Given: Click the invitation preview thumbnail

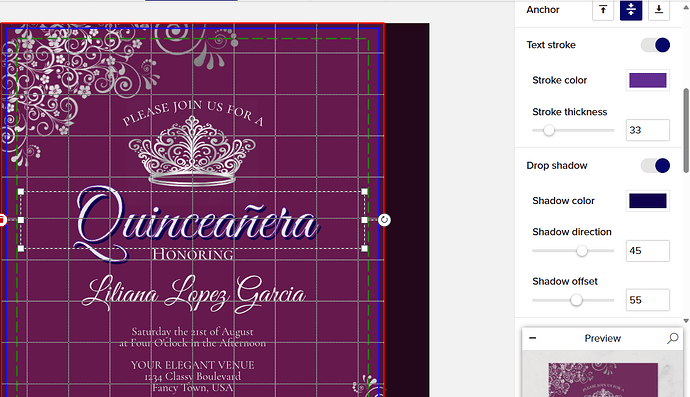Looking at the screenshot, I should (603, 379).
